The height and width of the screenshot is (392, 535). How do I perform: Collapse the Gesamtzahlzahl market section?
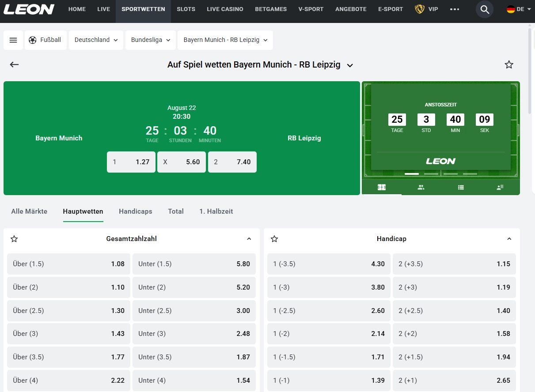click(249, 239)
